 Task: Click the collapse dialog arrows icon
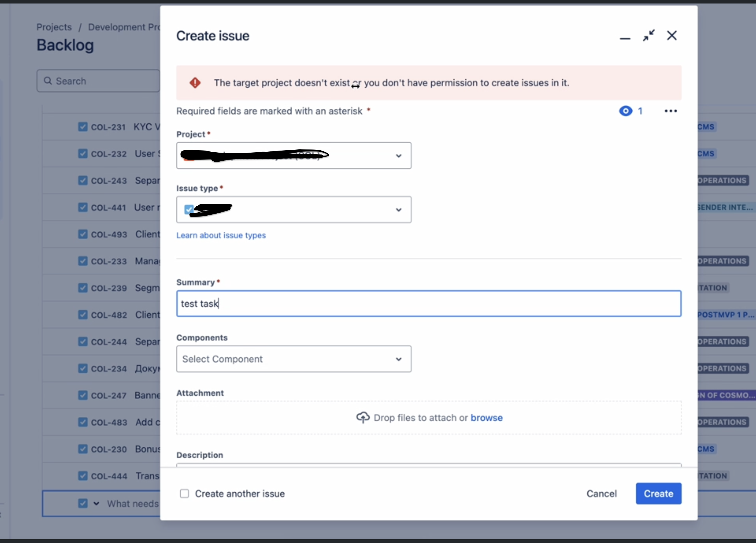648,35
